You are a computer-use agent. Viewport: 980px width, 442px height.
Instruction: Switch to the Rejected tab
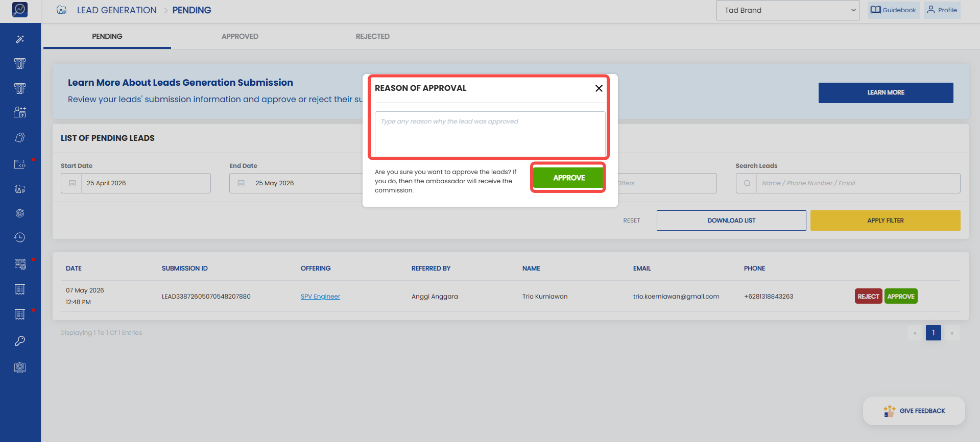[373, 36]
